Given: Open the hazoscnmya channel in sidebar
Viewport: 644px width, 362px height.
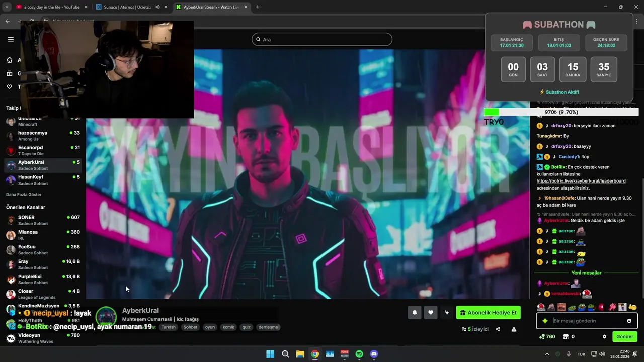Looking at the screenshot, I should 43,136.
